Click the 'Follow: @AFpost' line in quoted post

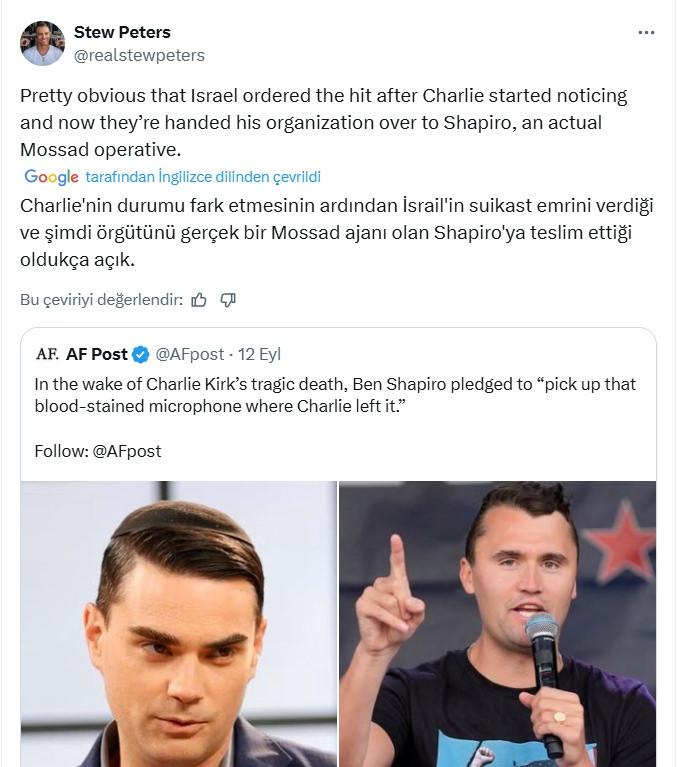98,451
